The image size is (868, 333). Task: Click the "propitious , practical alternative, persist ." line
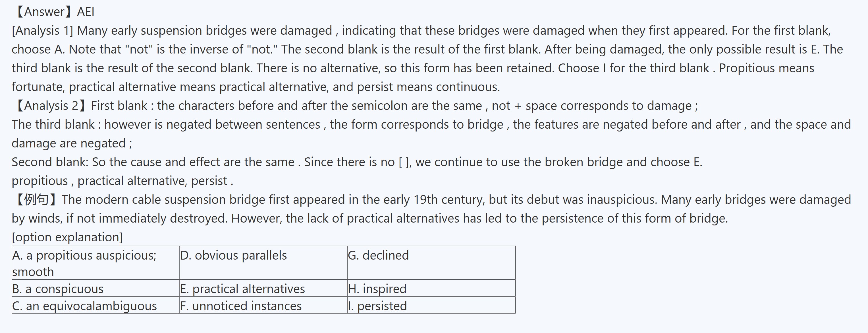pos(122,181)
